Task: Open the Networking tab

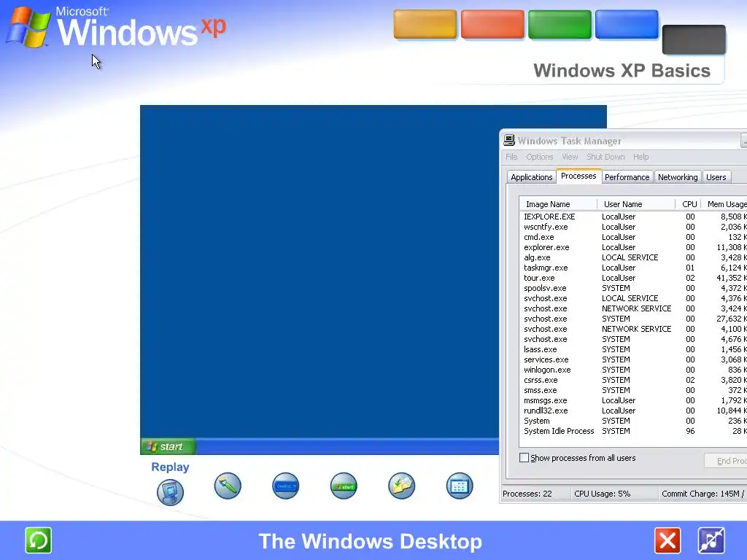Action: point(678,177)
